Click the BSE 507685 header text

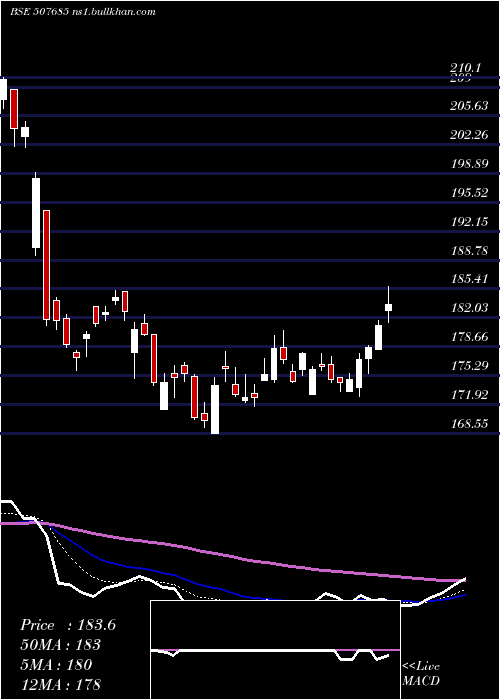[x=83, y=12]
